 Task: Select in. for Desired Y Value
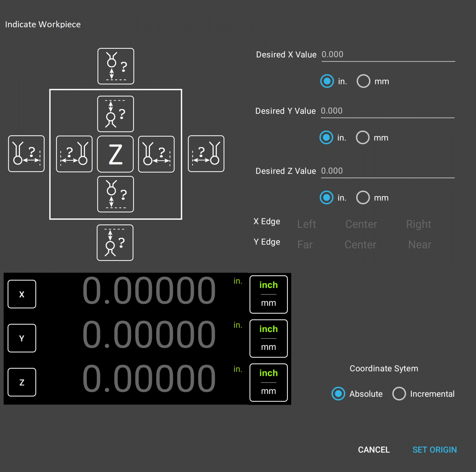326,138
